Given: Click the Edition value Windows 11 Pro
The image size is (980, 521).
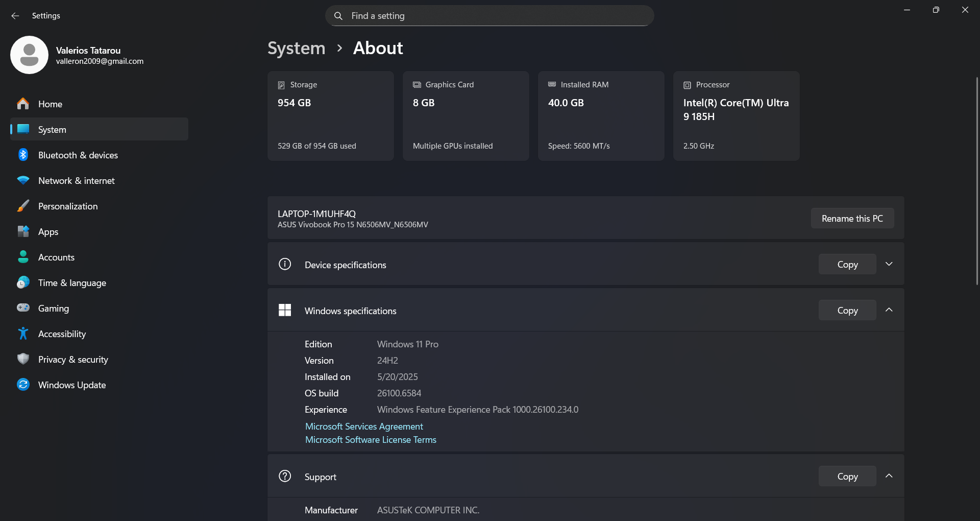Looking at the screenshot, I should coord(408,344).
